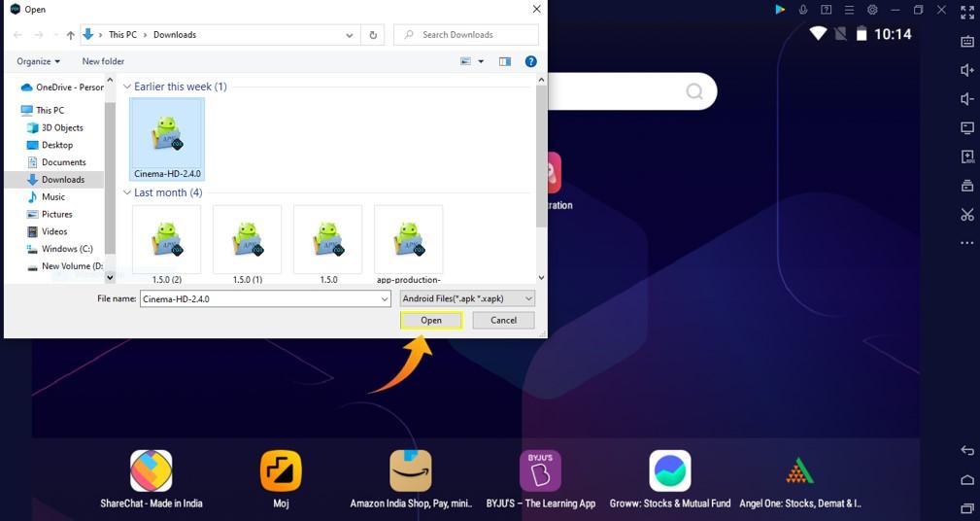
Task: Click the Android back arrow button
Action: [x=966, y=450]
